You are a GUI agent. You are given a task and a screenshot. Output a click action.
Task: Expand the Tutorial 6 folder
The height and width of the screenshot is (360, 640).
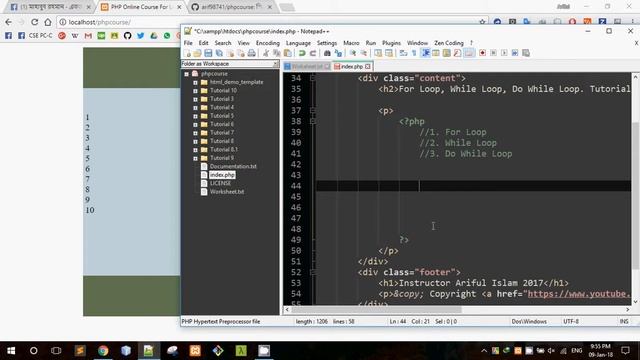[x=195, y=124]
